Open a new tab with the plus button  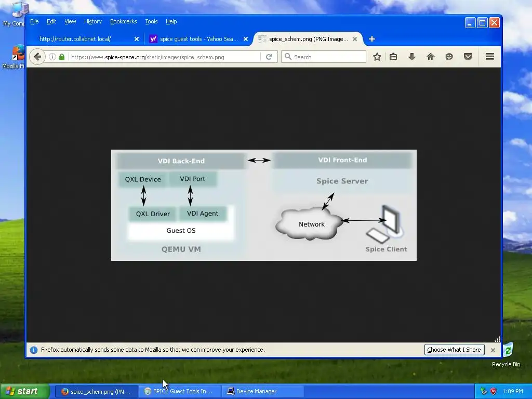372,39
